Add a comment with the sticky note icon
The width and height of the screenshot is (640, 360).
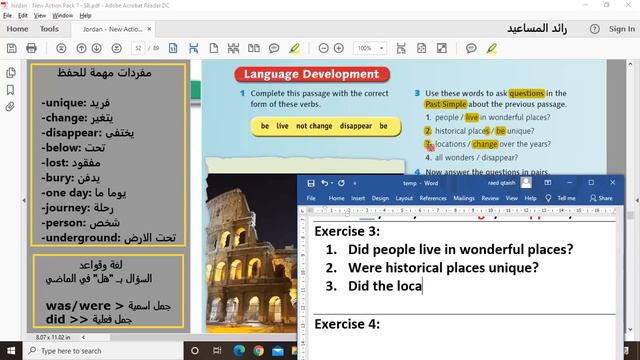[x=274, y=48]
